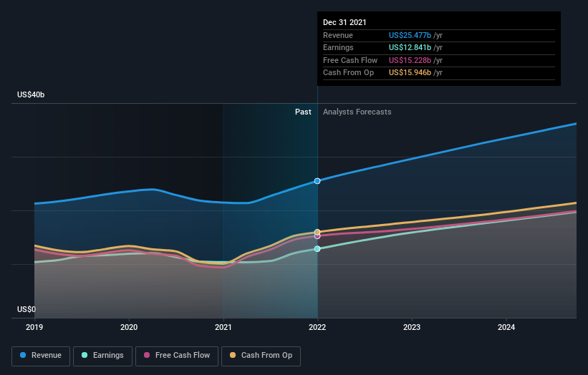588x375 pixels.
Task: Click the 2019 x-axis label
Action: point(34,327)
